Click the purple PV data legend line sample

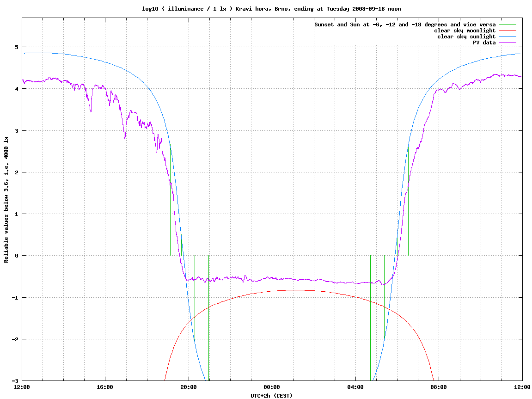(x=507, y=43)
